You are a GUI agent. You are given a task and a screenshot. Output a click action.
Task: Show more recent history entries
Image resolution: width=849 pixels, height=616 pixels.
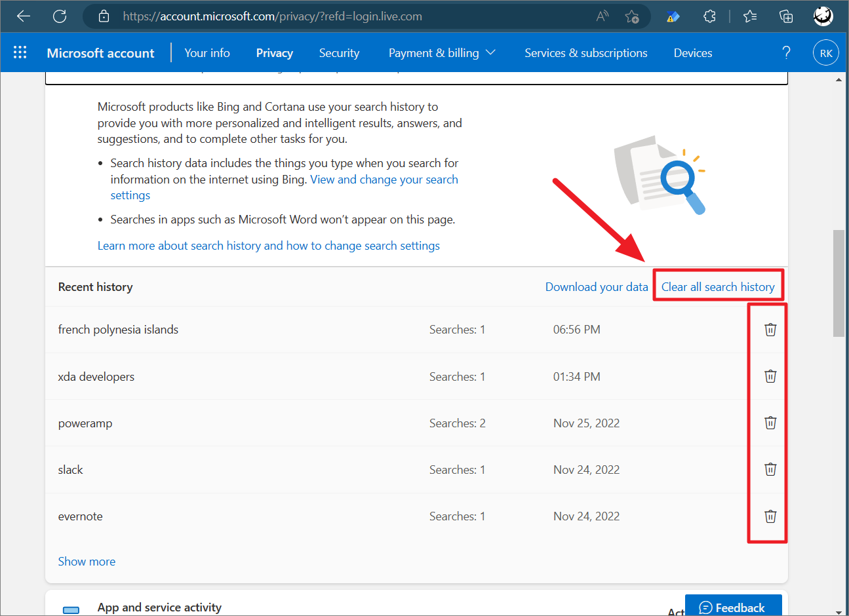tap(87, 561)
